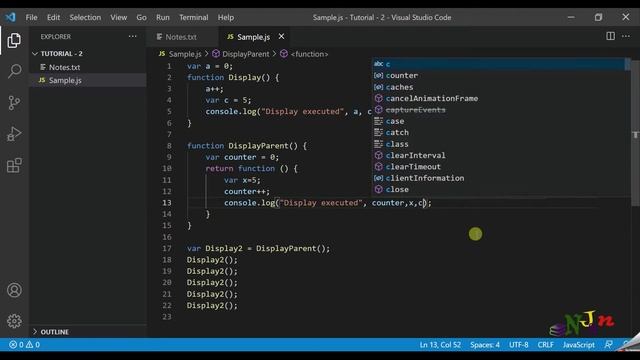Click the VS Code logo icon
The width and height of the screenshot is (640, 360).
point(11,17)
